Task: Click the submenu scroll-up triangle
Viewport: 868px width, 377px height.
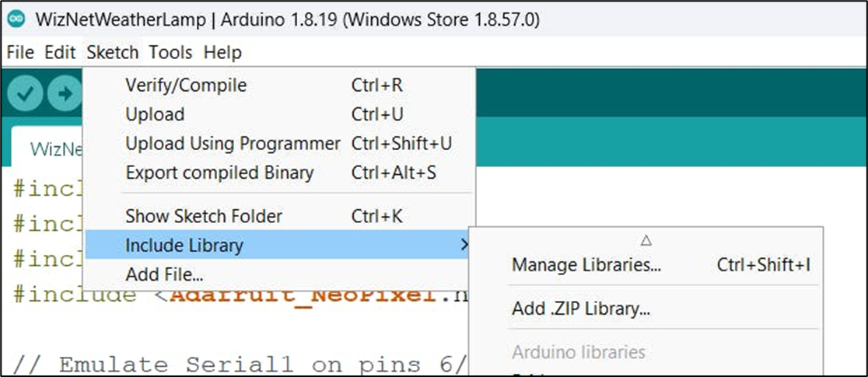Action: [646, 240]
